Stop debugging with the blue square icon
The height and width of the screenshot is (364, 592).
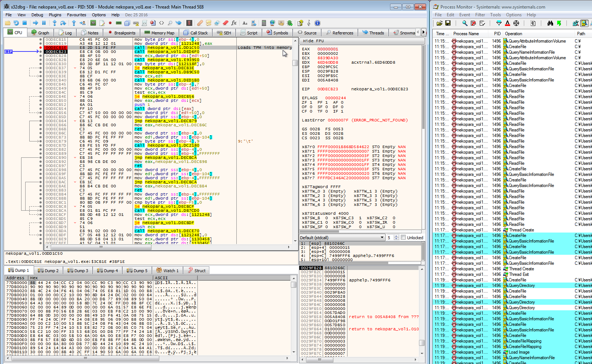25,23
